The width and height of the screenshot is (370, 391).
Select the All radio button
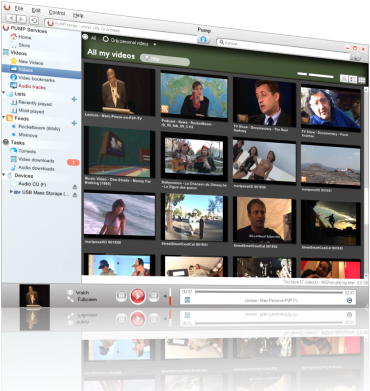point(85,37)
